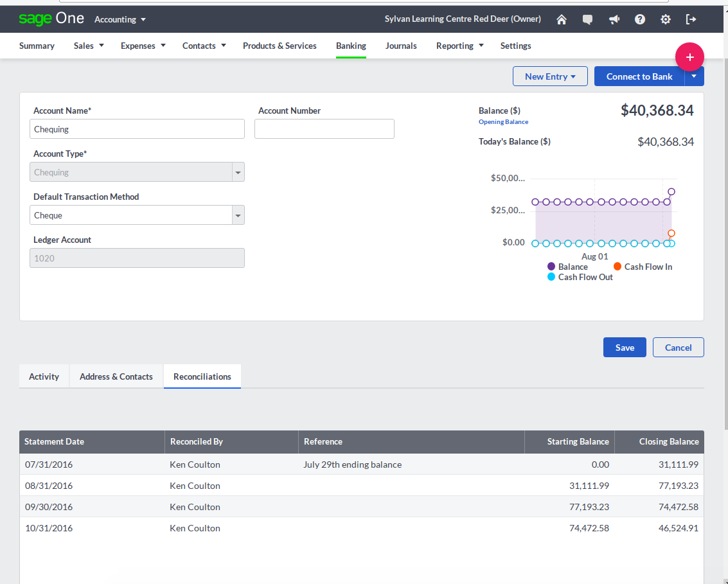Click the Account Number field
This screenshot has width=728, height=584.
pos(324,129)
